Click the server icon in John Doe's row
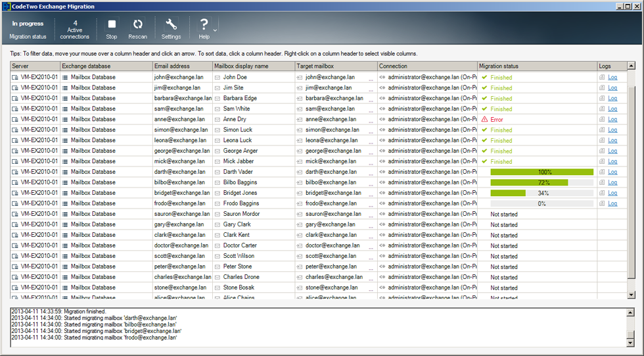This screenshot has height=356, width=644. tap(14, 77)
